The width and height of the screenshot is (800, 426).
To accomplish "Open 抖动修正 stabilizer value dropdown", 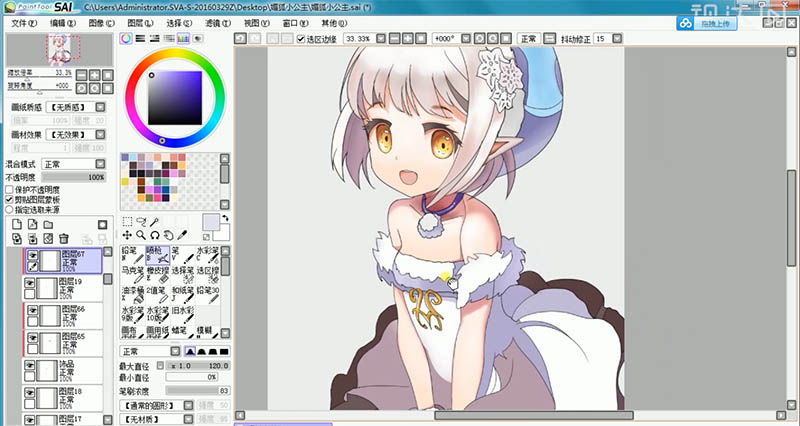I will pyautogui.click(x=617, y=39).
